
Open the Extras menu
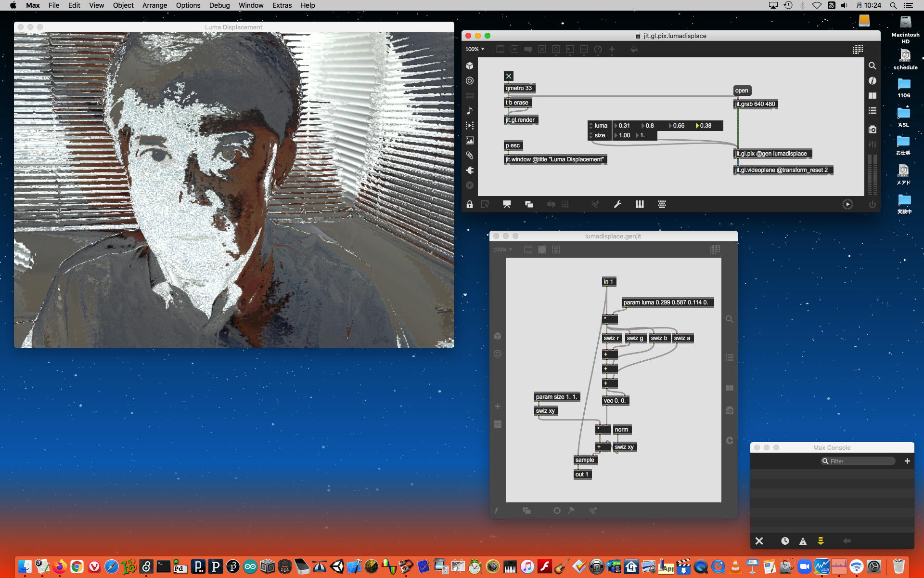point(282,5)
